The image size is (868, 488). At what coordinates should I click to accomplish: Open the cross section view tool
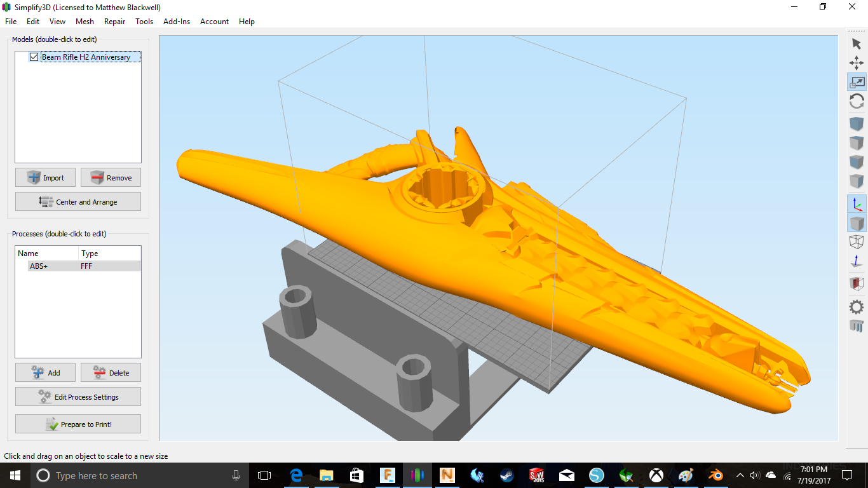click(x=857, y=283)
